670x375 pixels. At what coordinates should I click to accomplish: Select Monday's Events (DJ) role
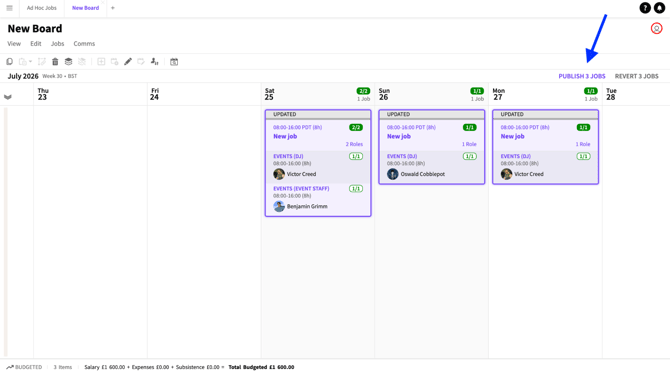click(x=545, y=167)
